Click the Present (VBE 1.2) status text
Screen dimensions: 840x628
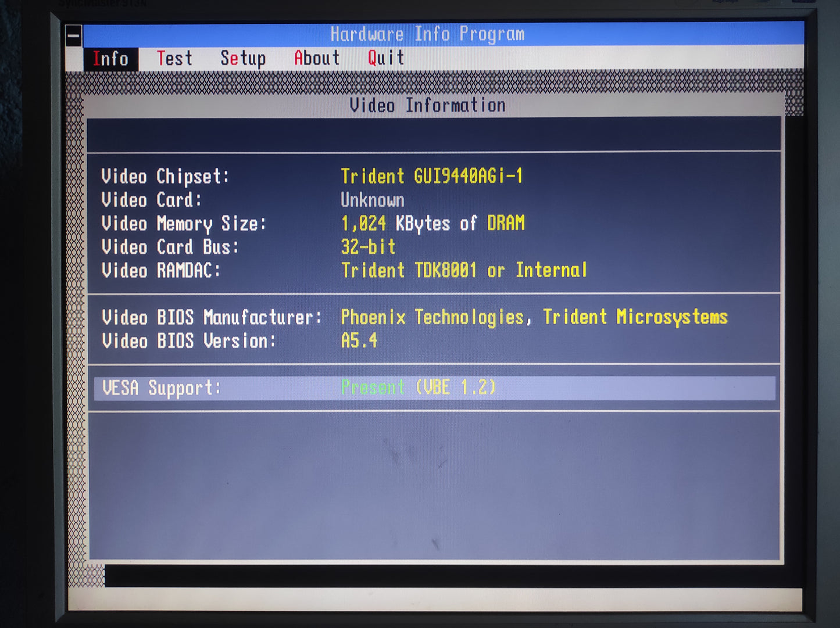click(418, 387)
